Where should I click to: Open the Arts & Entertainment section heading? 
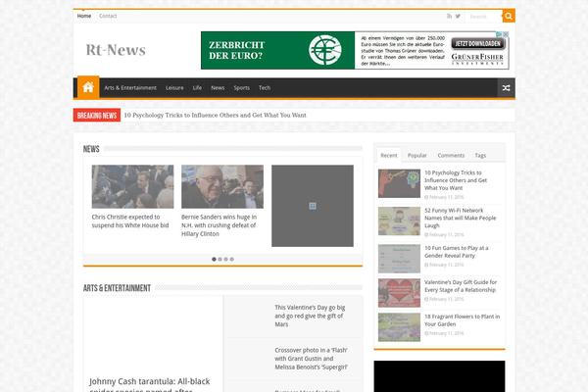[x=117, y=288]
